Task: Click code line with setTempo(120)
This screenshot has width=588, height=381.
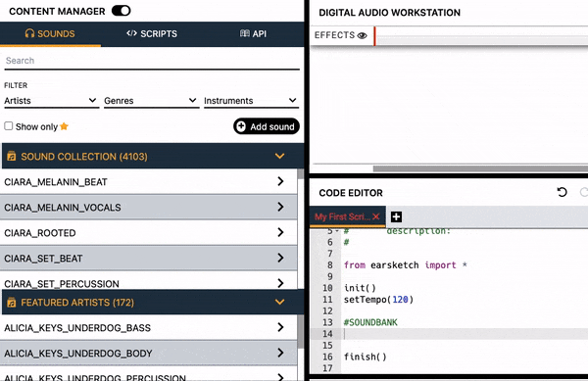Action: [x=378, y=300]
